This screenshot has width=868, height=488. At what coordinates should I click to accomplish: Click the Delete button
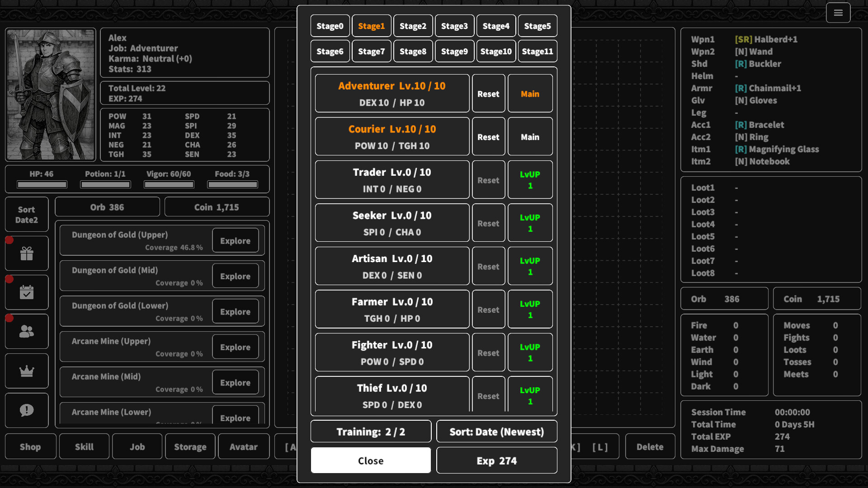tap(650, 446)
